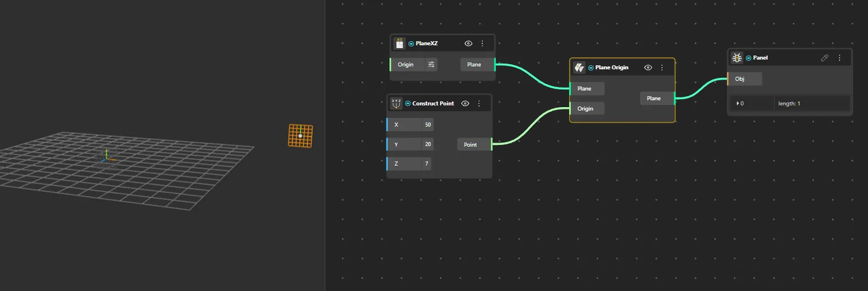Click the orange grid plane gizmo in viewport
This screenshot has width=868, height=291.
tap(301, 136)
